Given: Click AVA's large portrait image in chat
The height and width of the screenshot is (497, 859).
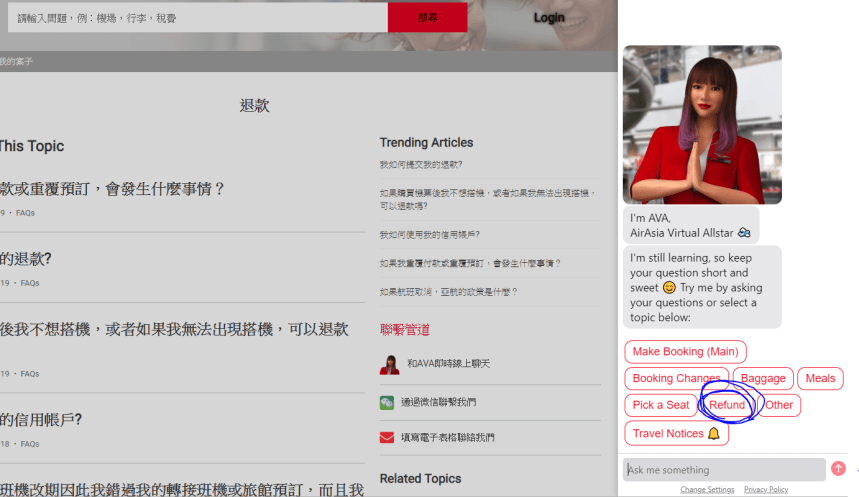Looking at the screenshot, I should point(702,125).
